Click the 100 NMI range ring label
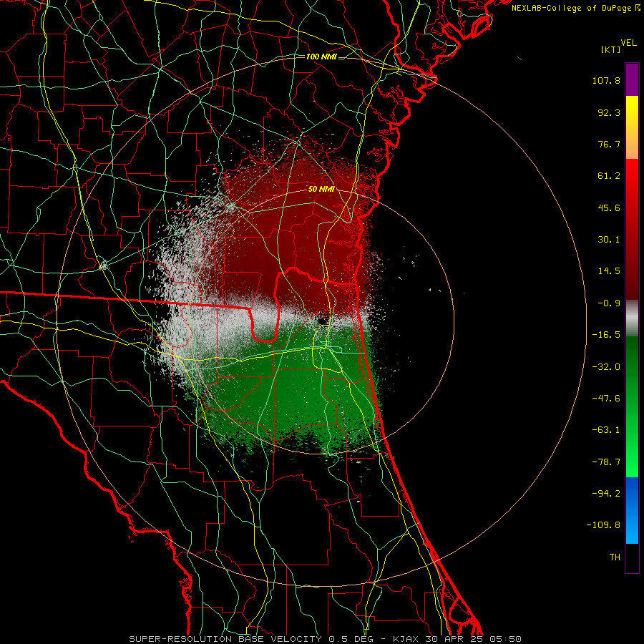Image resolution: width=644 pixels, height=644 pixels. (x=321, y=57)
